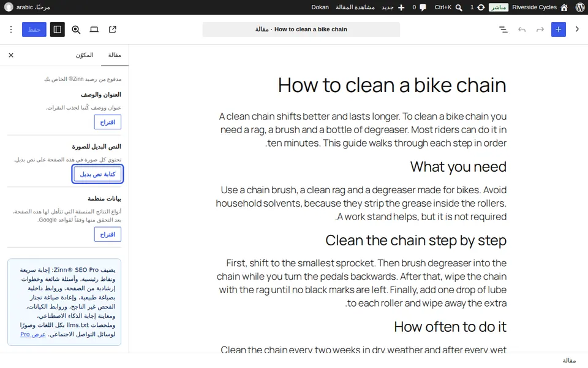Click the redo arrow icon
Screen dimensions: 588x368
tap(540, 29)
